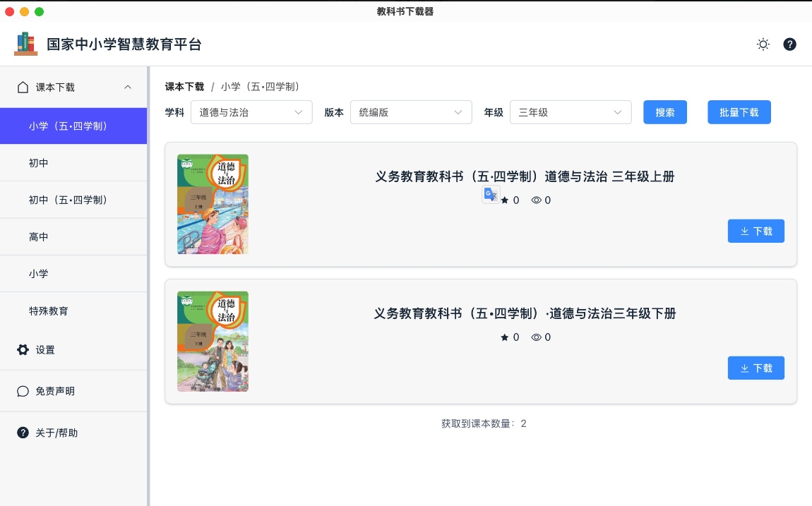Open the 年级 grade dropdown showing 三年级
The image size is (812, 506).
click(571, 112)
